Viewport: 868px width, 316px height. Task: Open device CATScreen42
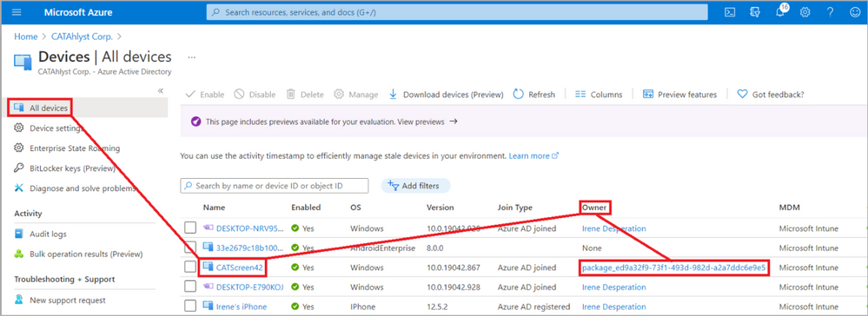click(240, 268)
